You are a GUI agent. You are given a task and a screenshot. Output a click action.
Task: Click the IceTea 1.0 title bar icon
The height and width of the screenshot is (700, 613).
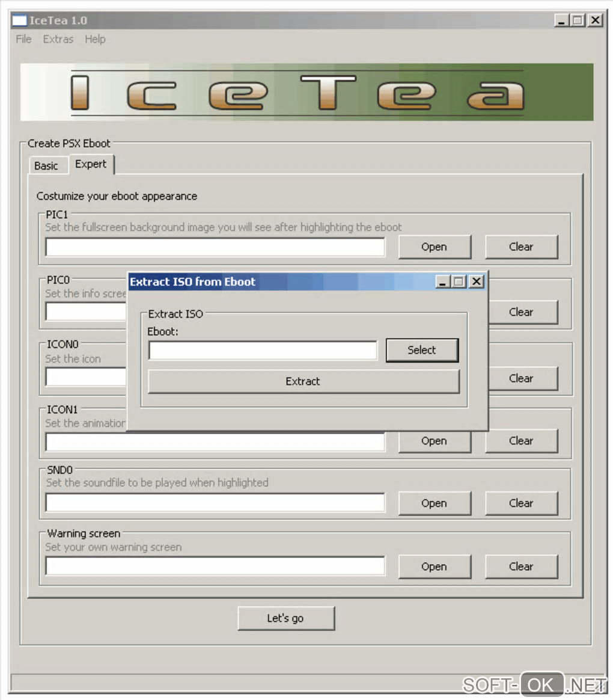[x=19, y=20]
